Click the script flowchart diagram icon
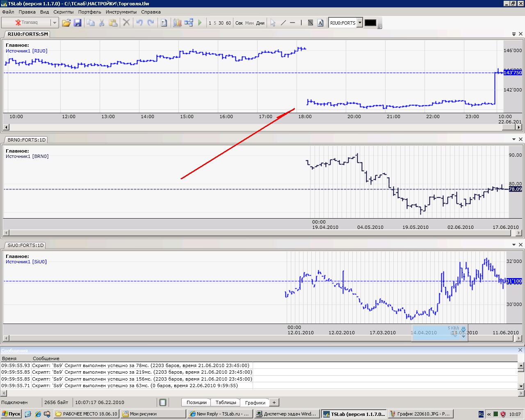Viewport: 525px width, 420px height. [189, 23]
